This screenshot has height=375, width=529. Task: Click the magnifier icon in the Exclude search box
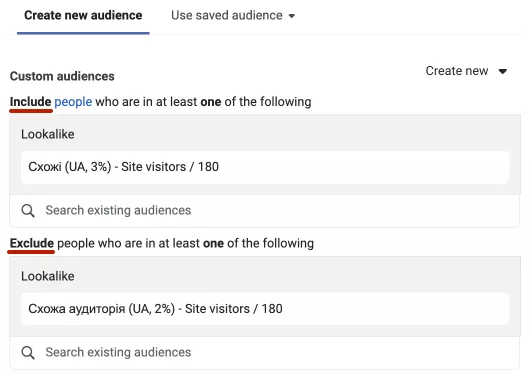tap(28, 353)
